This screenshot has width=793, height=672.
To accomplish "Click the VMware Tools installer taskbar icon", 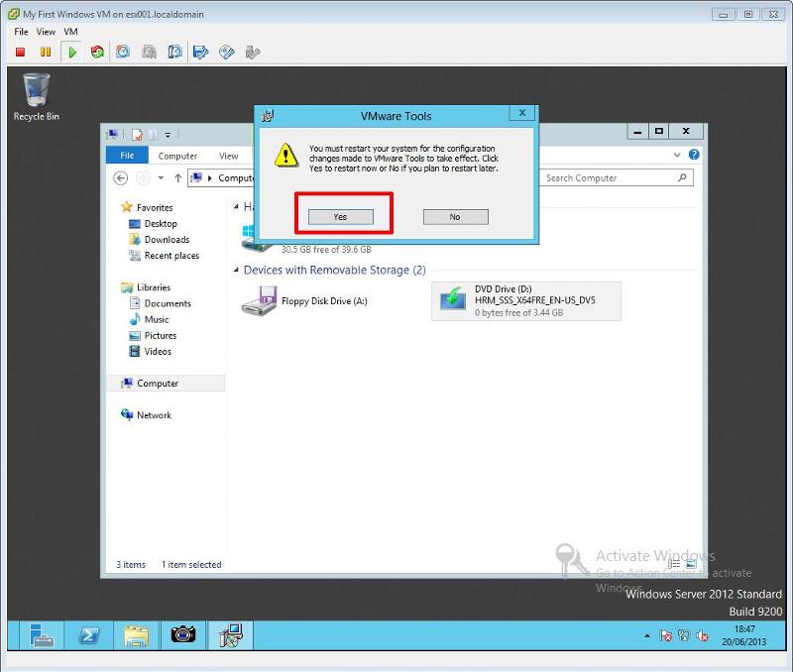I will 231,635.
